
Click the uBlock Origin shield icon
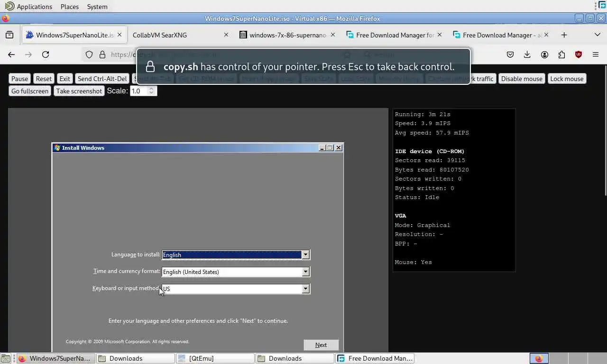click(579, 55)
